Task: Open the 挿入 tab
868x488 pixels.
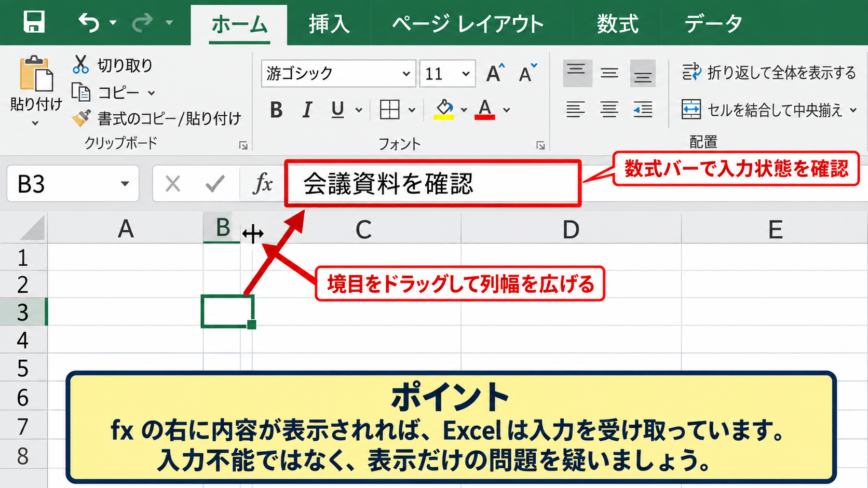Action: coord(329,24)
